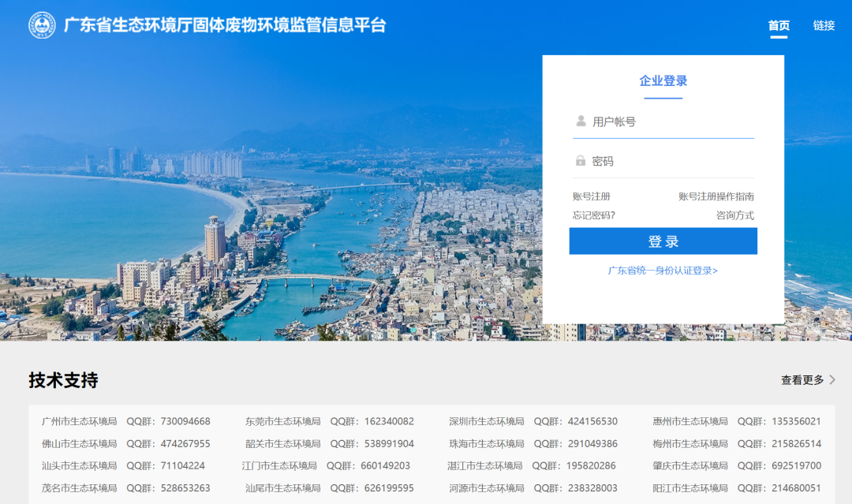Image resolution: width=852 pixels, height=504 pixels.
Task: Select QQ群 number 162340082
Action: click(389, 421)
